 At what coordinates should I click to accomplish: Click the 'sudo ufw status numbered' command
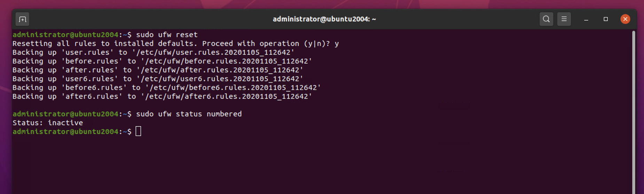point(189,114)
